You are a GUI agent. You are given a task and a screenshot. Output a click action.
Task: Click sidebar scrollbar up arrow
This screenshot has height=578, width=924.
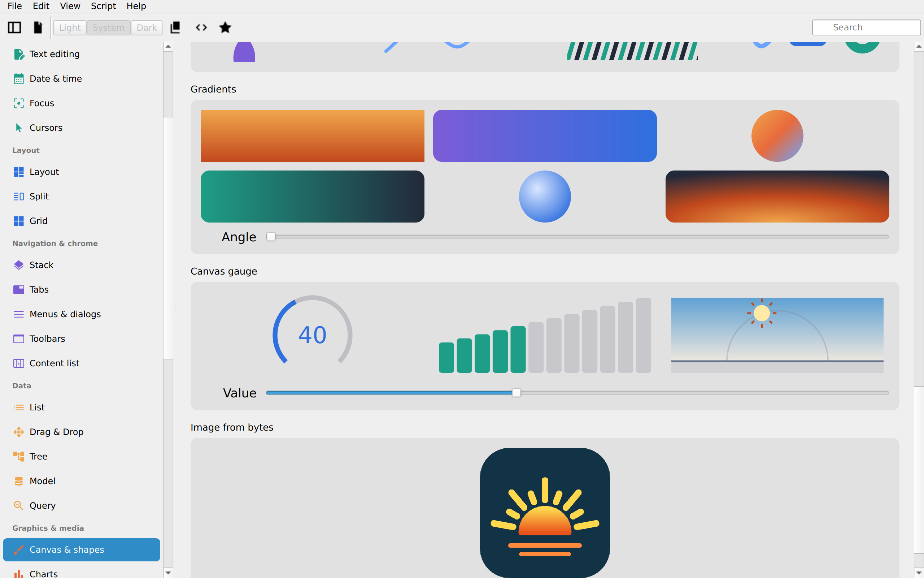point(168,47)
